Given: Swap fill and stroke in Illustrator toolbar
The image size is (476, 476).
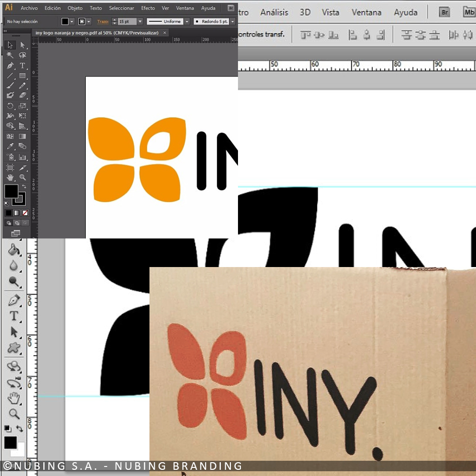Looking at the screenshot, I should click(x=24, y=186).
